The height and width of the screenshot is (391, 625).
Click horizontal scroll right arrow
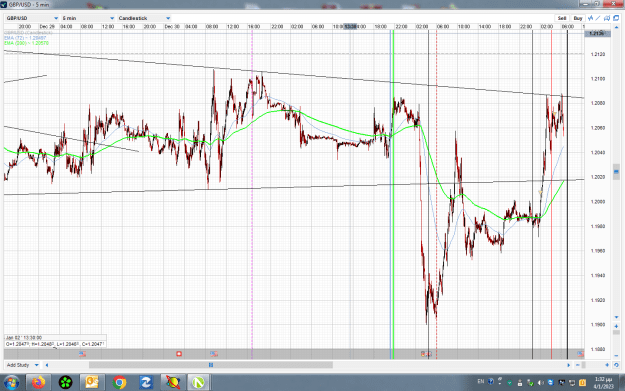569,365
